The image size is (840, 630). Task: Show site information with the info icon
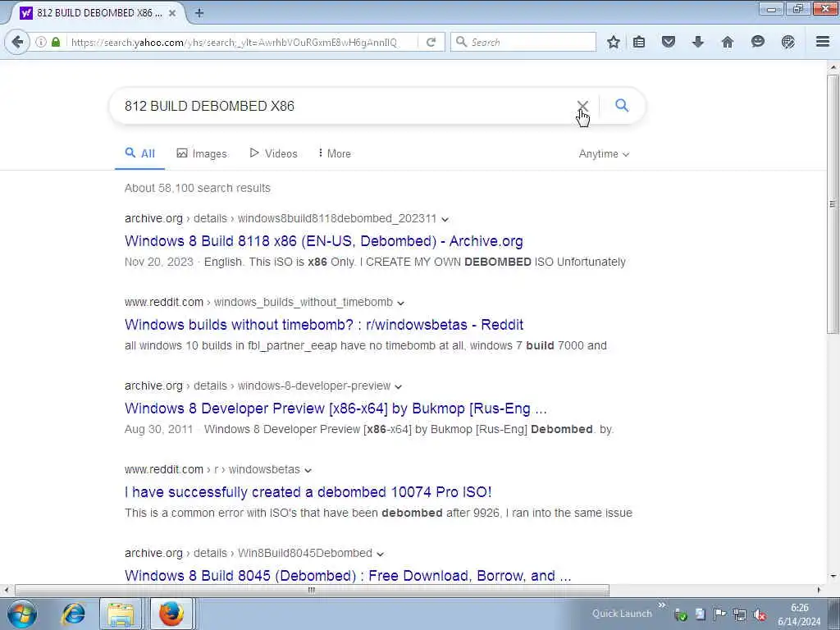[41, 42]
